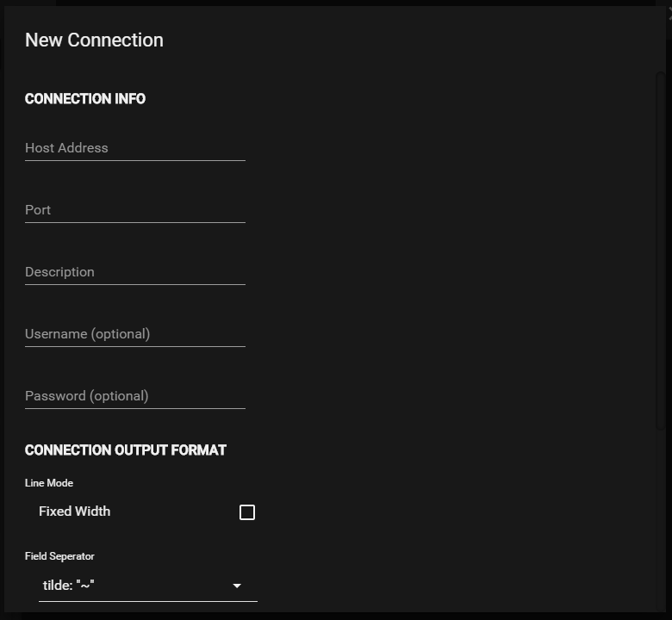Click the Password (optional) field
This screenshot has width=672, height=620.
(x=135, y=396)
